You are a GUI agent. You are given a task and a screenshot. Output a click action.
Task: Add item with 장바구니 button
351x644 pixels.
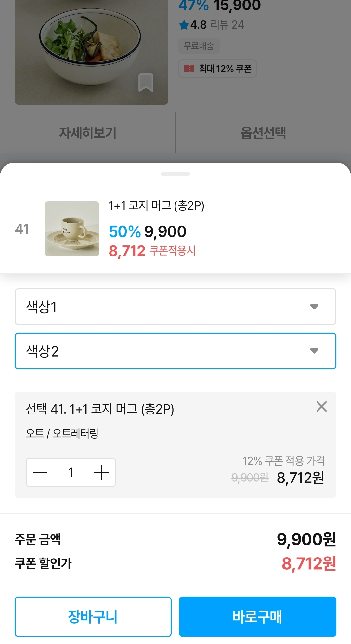coord(93,616)
